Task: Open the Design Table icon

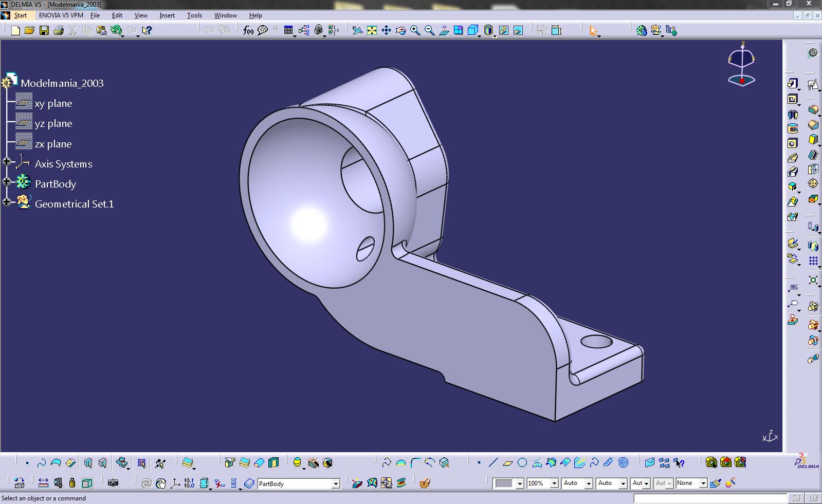Action: [288, 31]
